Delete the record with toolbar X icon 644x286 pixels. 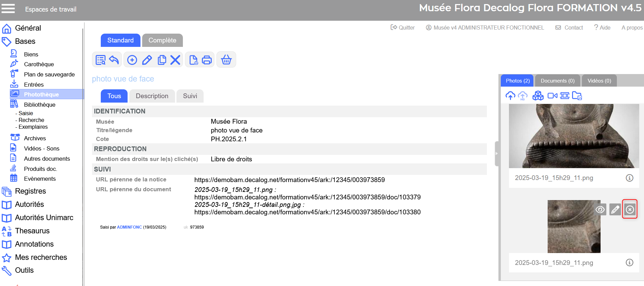175,60
